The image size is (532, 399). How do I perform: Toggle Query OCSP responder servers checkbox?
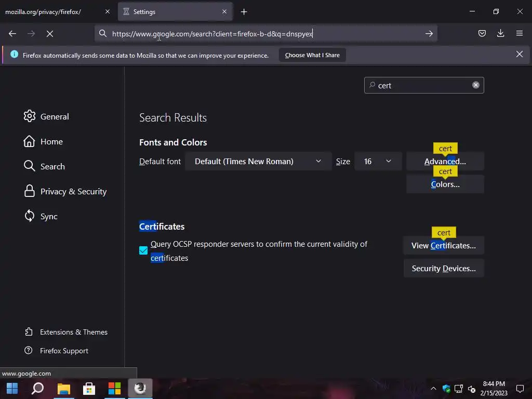pos(143,250)
